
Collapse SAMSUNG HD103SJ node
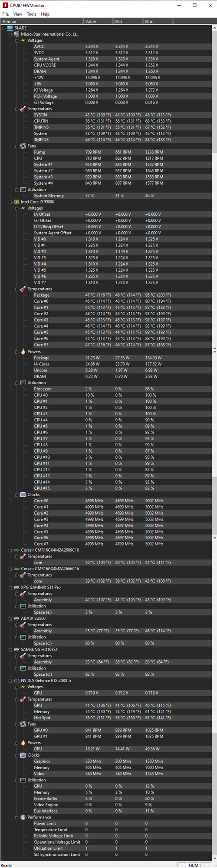(x=10, y=649)
